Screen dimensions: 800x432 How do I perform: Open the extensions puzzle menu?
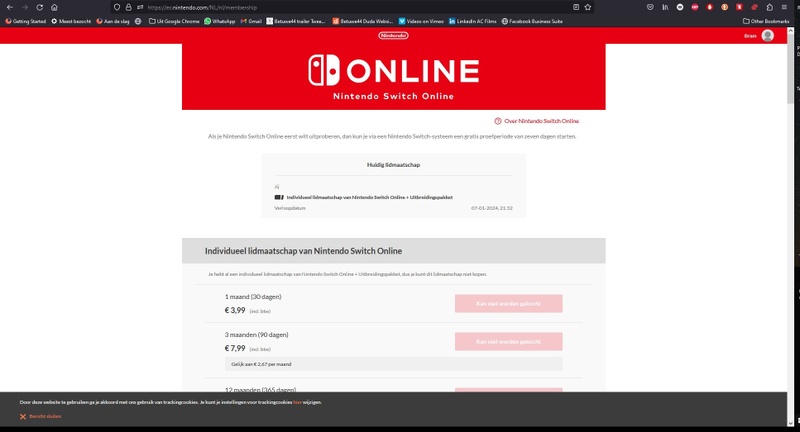point(769,7)
